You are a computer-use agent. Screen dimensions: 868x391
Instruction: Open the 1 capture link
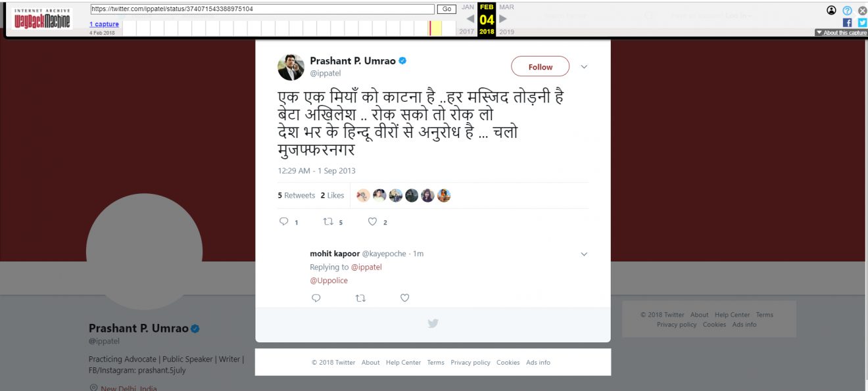[104, 24]
